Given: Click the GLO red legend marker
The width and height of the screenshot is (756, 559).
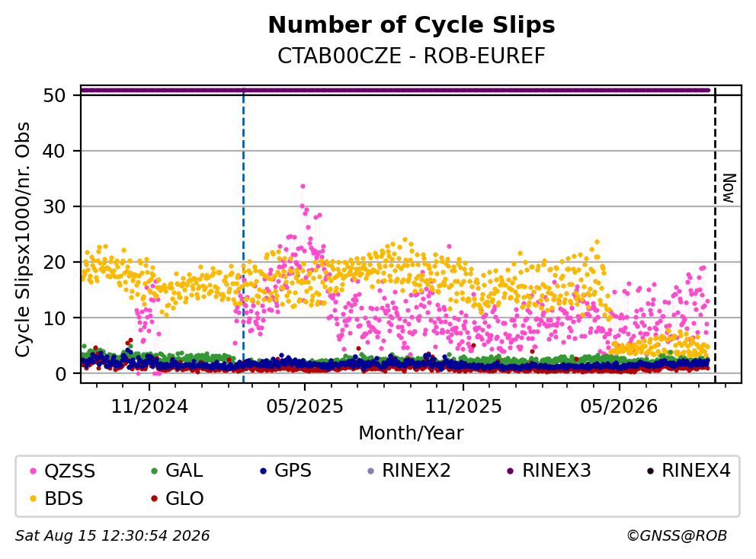Looking at the screenshot, I should 154,499.
